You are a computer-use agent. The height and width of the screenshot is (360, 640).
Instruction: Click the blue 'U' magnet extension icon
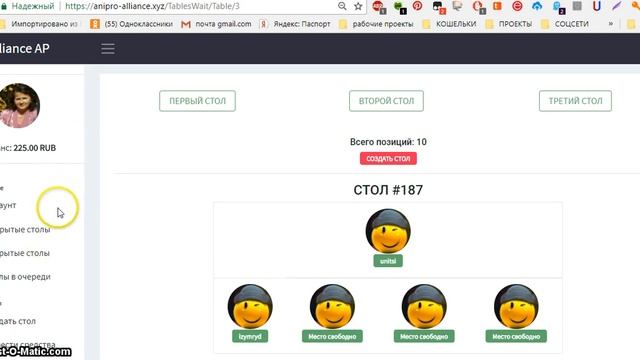596,6
